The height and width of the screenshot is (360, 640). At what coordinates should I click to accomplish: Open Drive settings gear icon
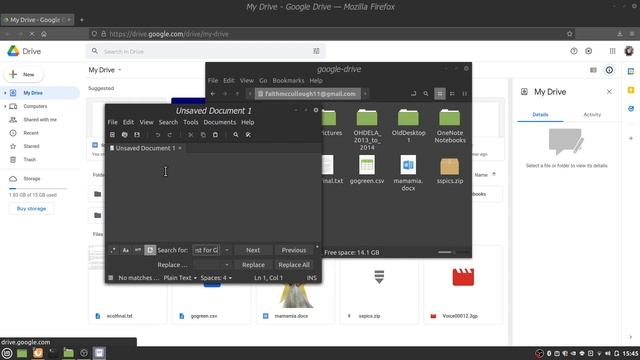[589, 51]
